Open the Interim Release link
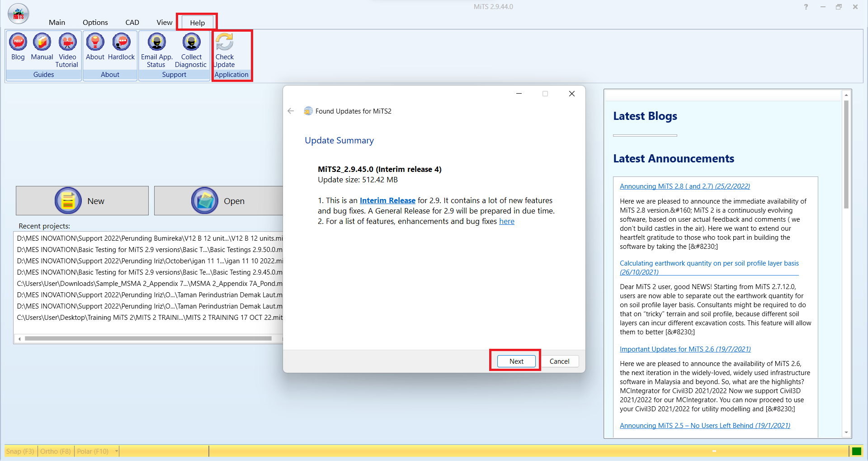The height and width of the screenshot is (461, 868). tap(387, 200)
